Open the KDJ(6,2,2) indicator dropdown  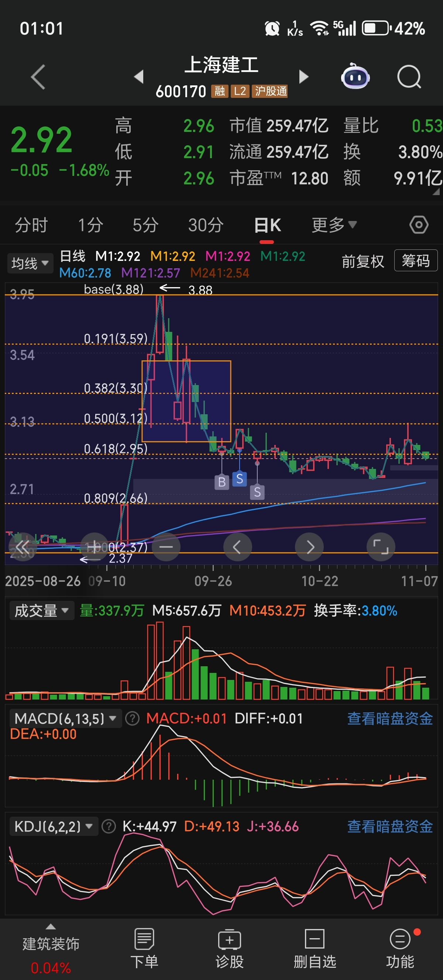click(x=54, y=826)
